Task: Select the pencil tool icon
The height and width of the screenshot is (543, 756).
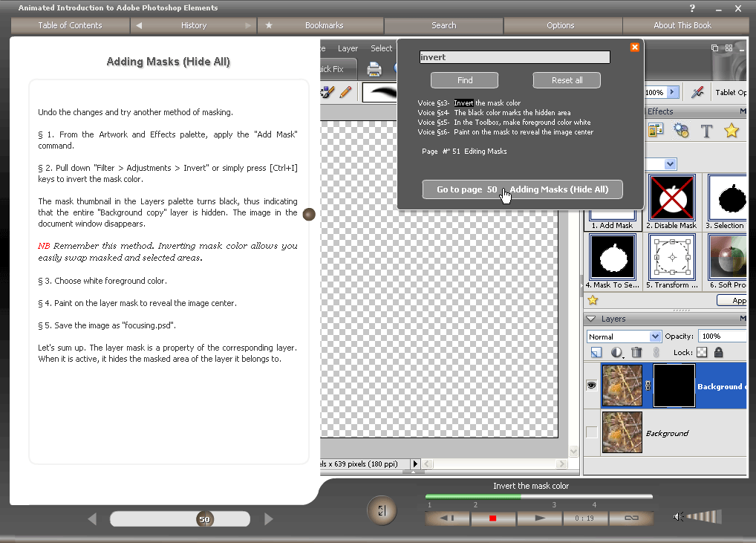Action: point(346,92)
